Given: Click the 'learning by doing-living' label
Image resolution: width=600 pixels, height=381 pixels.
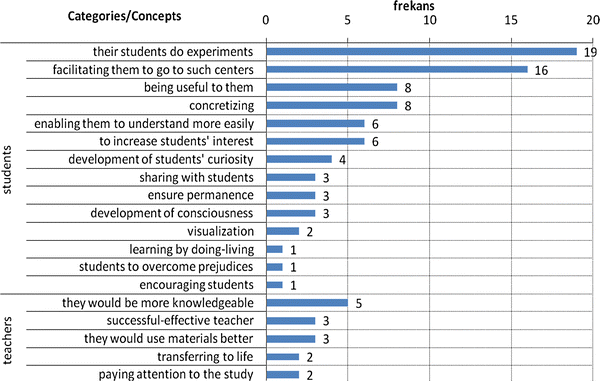Looking at the screenshot, I should [192, 249].
